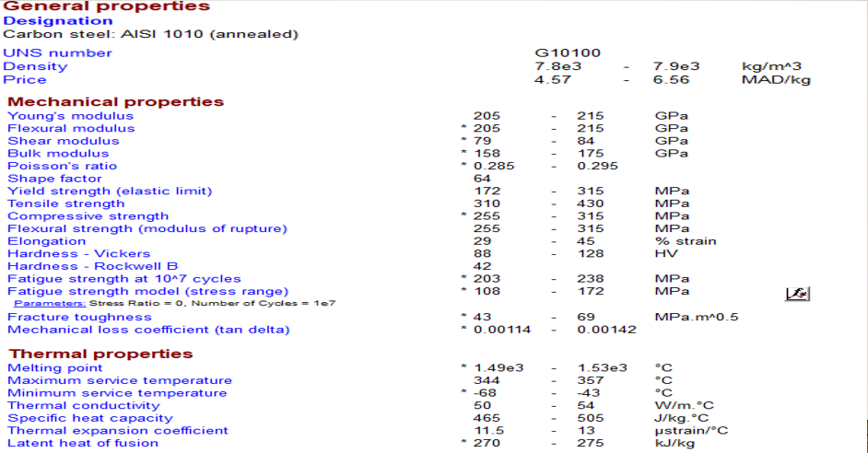Click the UNS number attribute

coord(58,52)
